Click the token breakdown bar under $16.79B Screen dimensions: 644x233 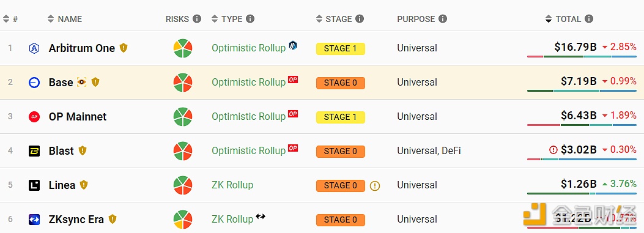[582, 56]
